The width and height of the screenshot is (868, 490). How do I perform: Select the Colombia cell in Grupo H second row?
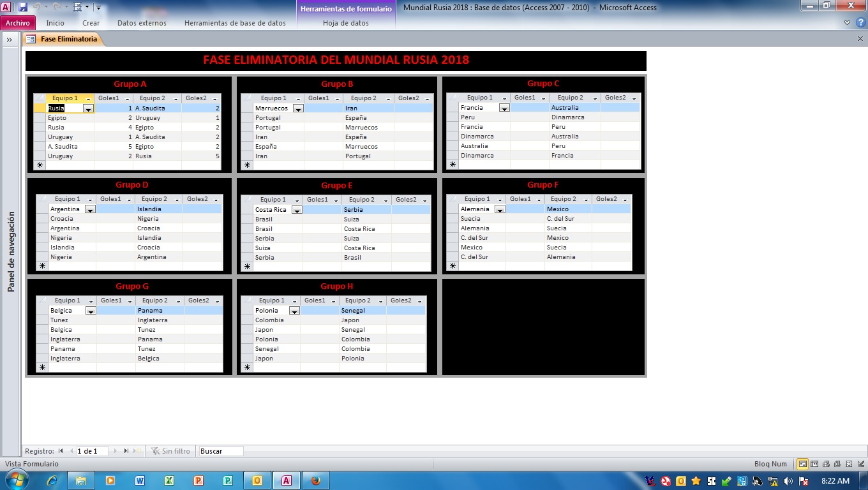[x=276, y=320]
